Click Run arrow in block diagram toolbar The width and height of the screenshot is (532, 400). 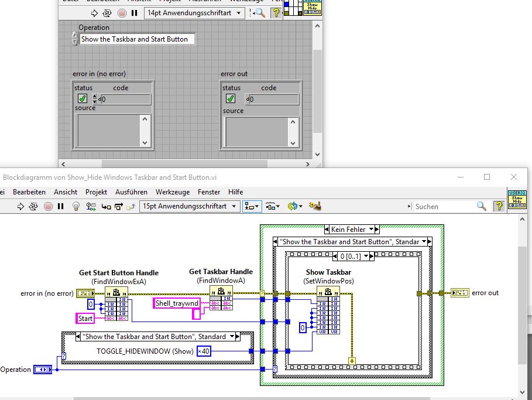tap(20, 206)
